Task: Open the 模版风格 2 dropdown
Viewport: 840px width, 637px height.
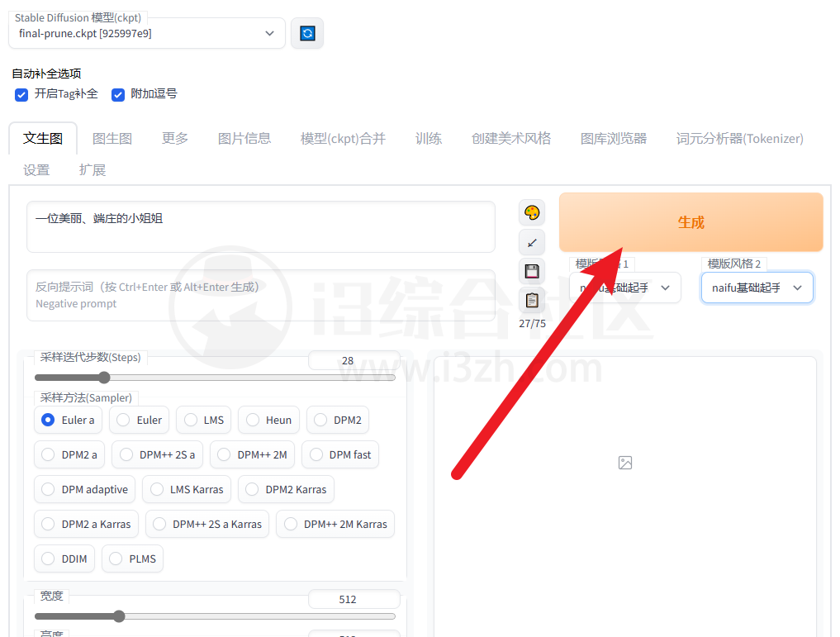Action: 757,288
